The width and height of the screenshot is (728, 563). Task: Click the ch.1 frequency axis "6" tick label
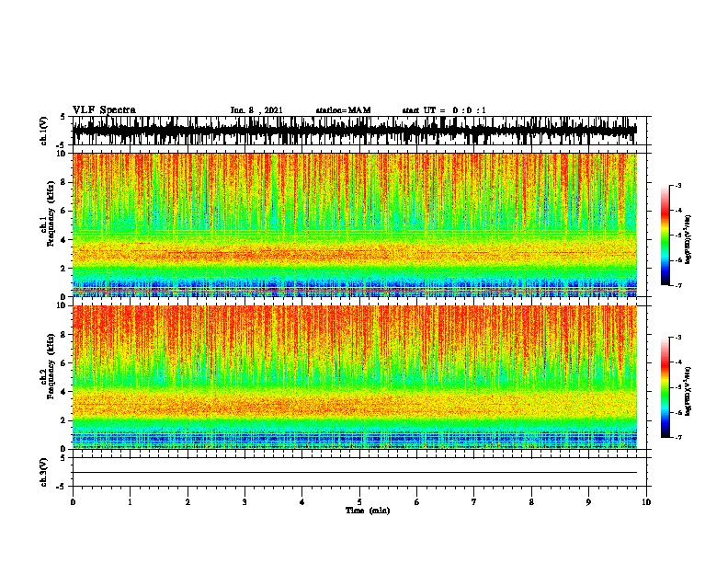[64, 211]
